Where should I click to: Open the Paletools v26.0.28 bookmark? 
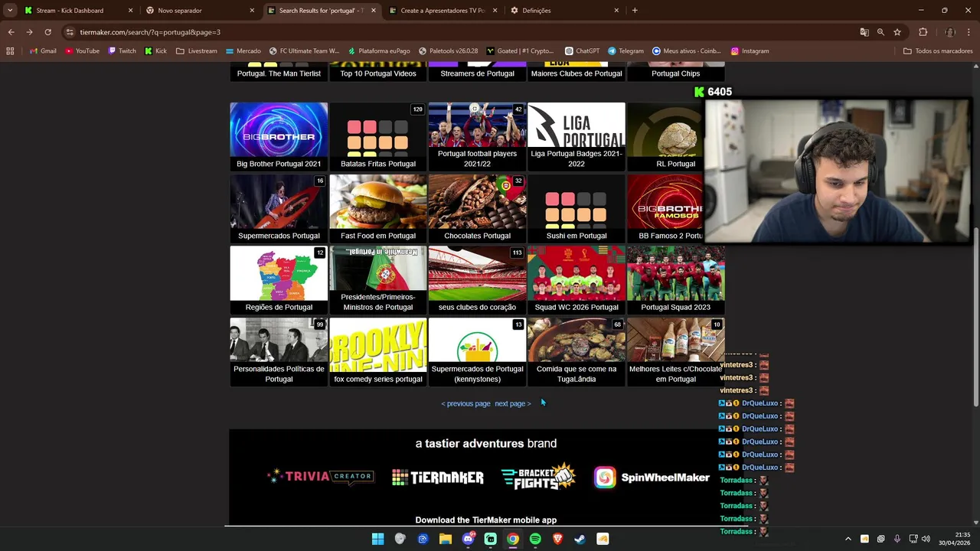point(449,51)
